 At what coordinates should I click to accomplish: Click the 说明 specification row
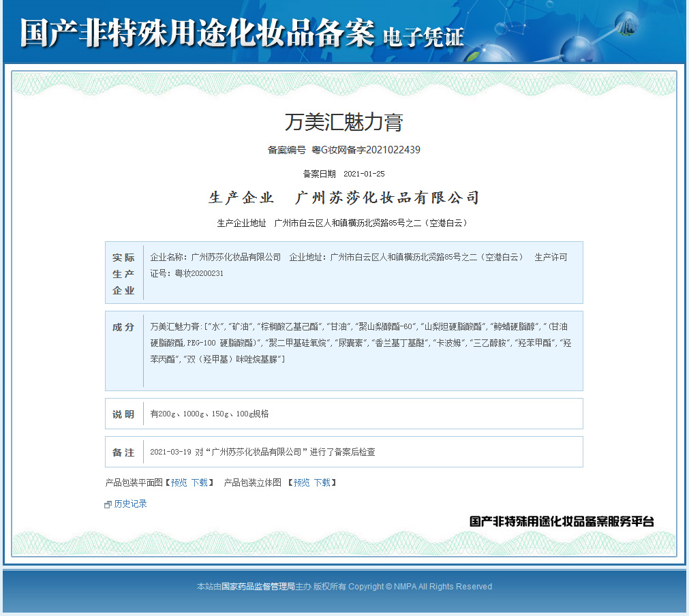[x=123, y=414]
